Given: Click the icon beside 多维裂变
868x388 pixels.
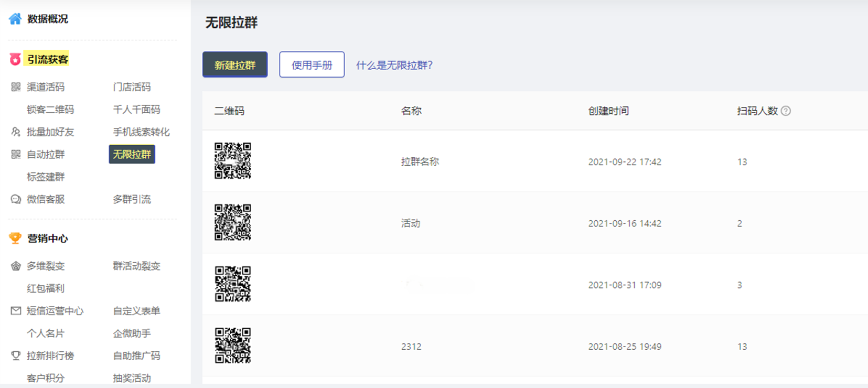Looking at the screenshot, I should 16,266.
